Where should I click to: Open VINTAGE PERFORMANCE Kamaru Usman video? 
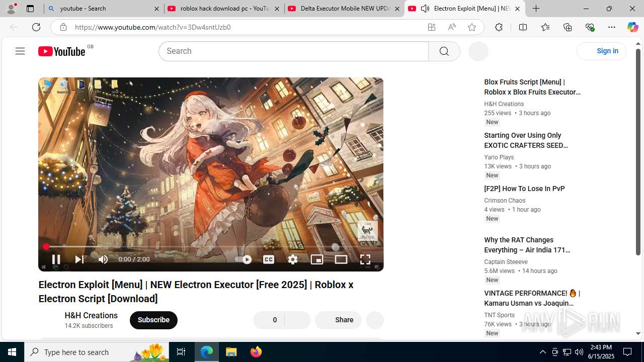532,298
